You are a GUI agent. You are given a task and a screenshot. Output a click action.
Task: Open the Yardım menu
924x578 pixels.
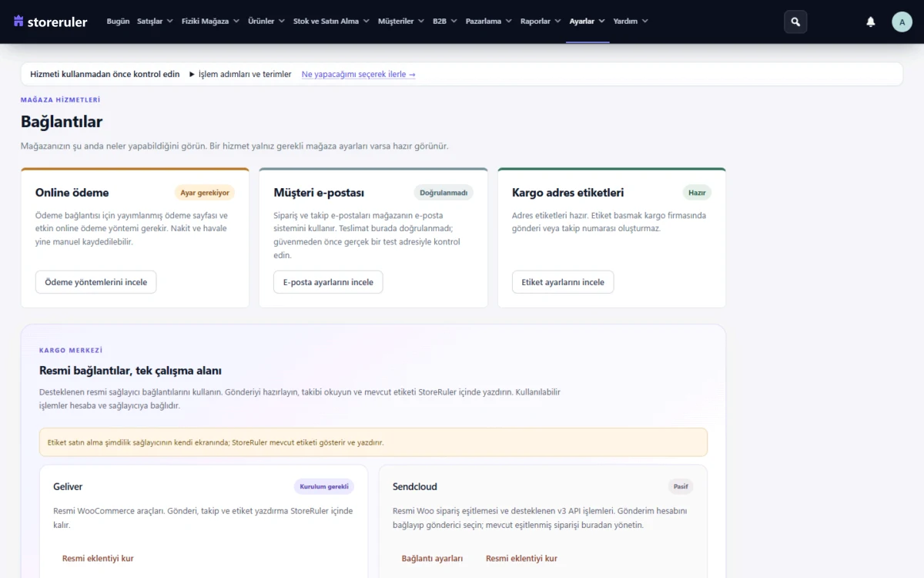tap(631, 22)
